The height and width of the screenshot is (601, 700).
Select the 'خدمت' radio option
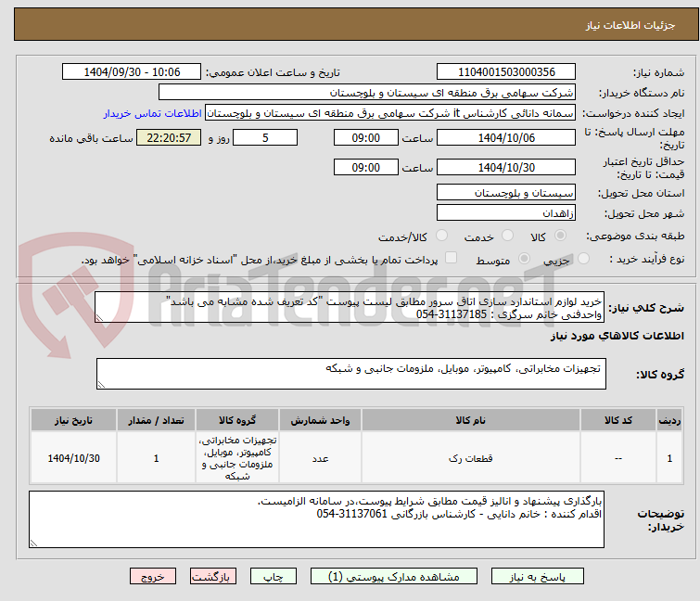click(x=507, y=237)
